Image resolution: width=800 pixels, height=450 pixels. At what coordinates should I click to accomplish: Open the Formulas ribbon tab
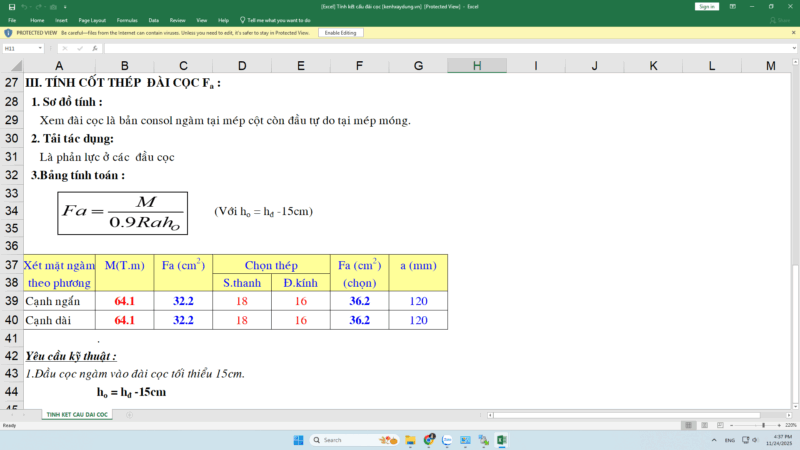pos(127,19)
